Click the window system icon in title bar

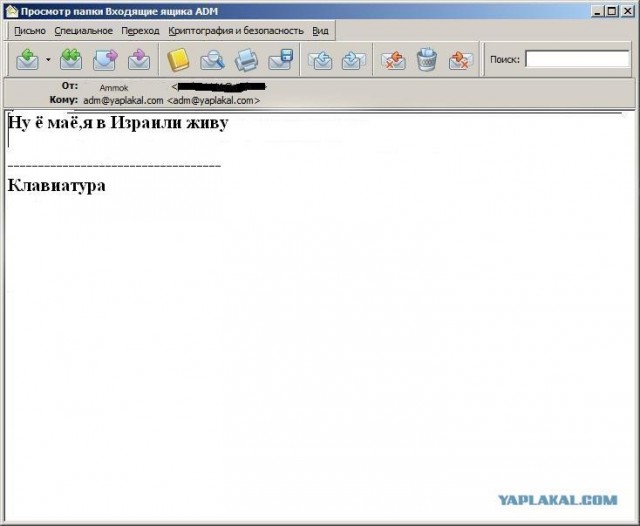click(x=12, y=11)
